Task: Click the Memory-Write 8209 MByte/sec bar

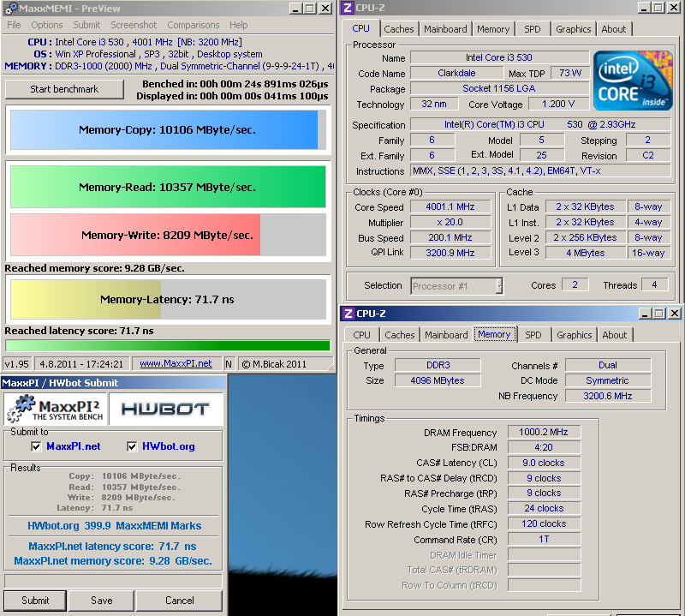Action: (x=168, y=235)
